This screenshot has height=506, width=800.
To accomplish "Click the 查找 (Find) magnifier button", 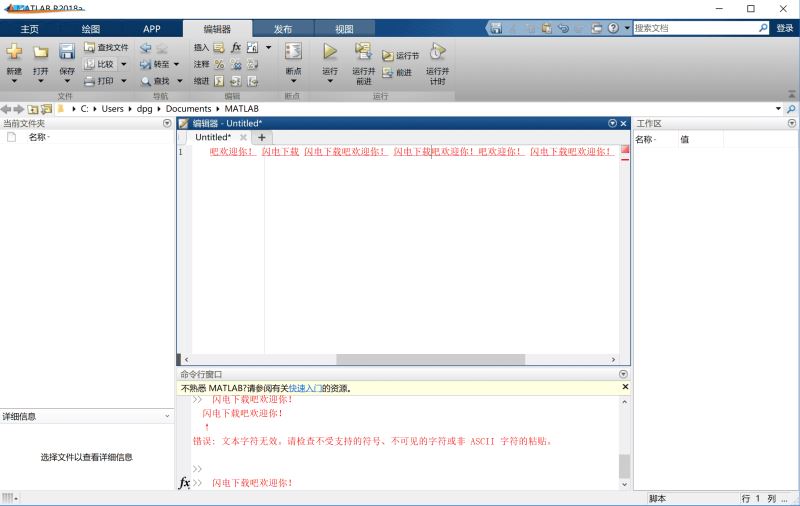I will pos(156,81).
